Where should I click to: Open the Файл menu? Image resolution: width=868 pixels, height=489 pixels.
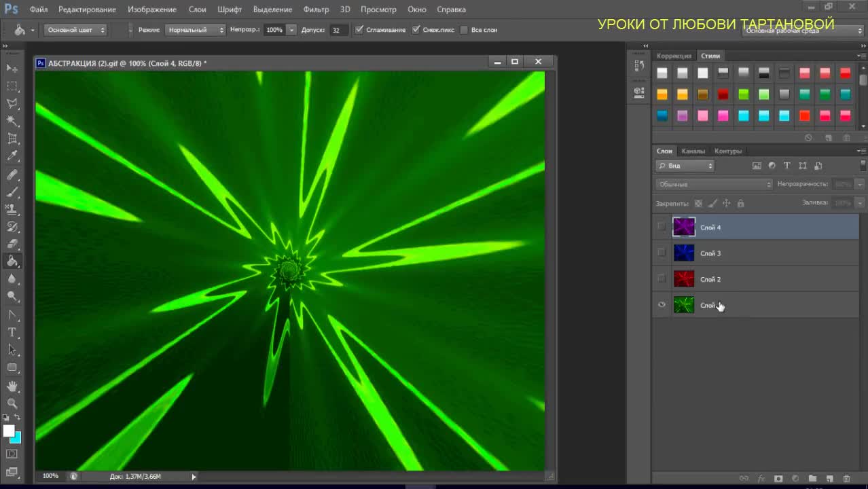pyautogui.click(x=39, y=10)
